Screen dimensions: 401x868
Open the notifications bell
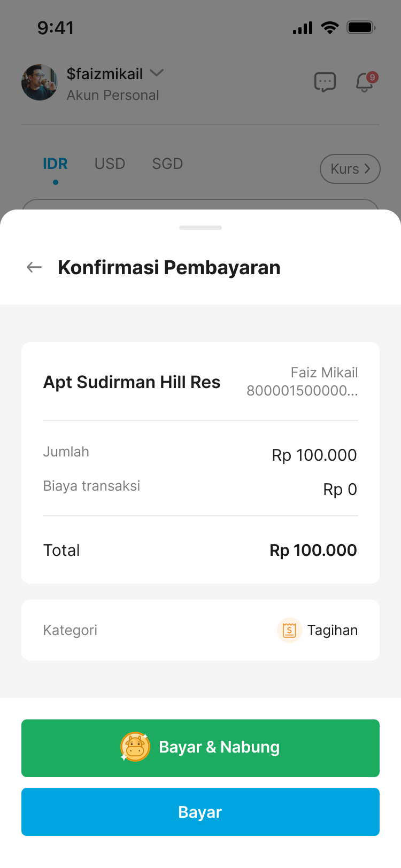(365, 82)
